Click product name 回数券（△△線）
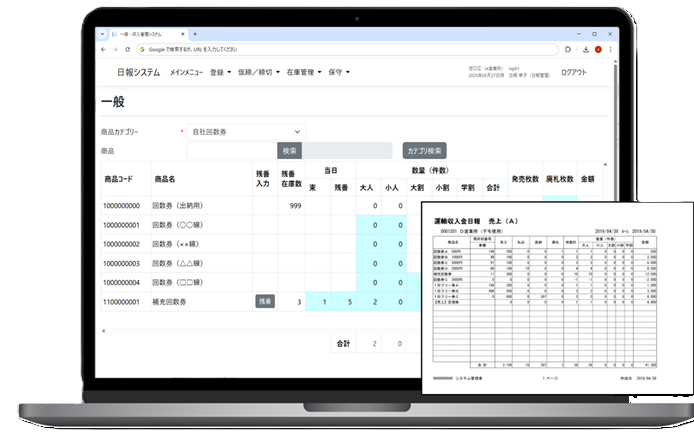This screenshot has width=694, height=433. [177, 263]
